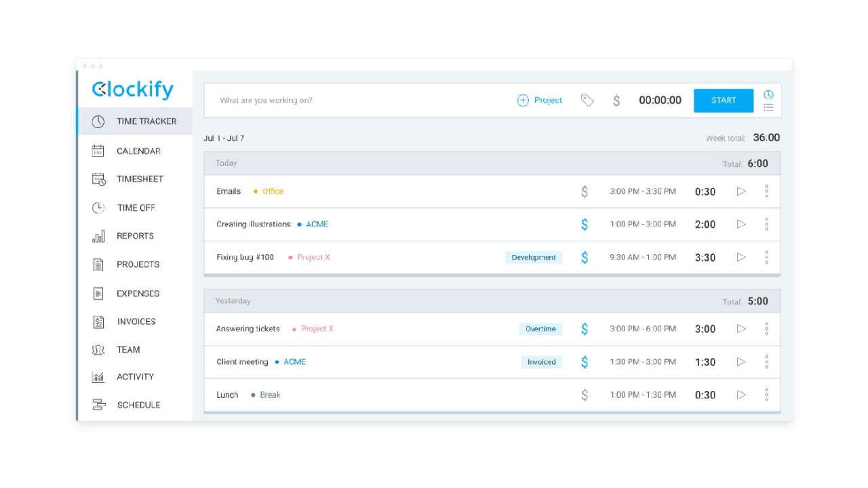Resume the Emails entry with play icon
868x488 pixels.
(x=741, y=192)
